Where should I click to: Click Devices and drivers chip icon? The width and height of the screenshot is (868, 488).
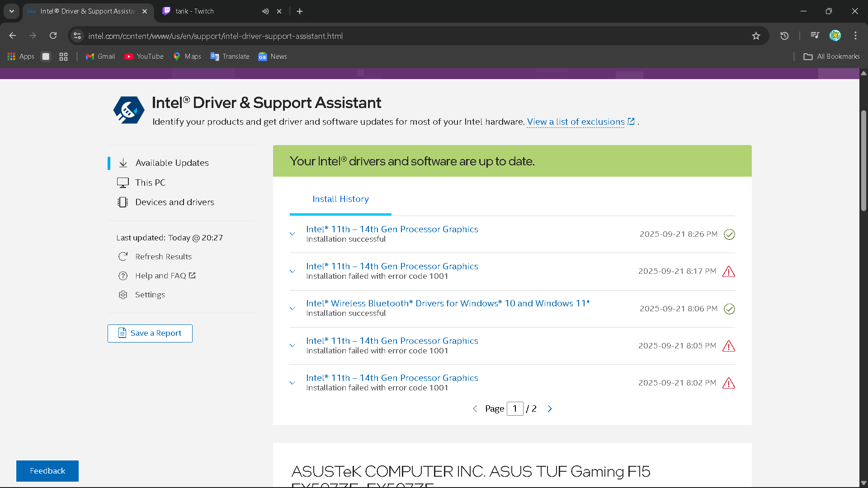123,202
